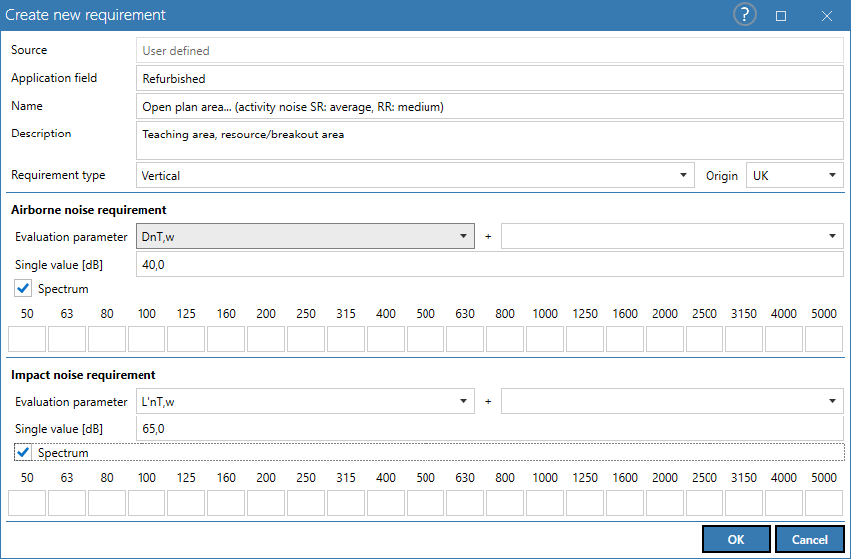Viewport: 851px width, 559px height.
Task: Click the airborne spectrum 125 Hz cell
Action: [186, 339]
